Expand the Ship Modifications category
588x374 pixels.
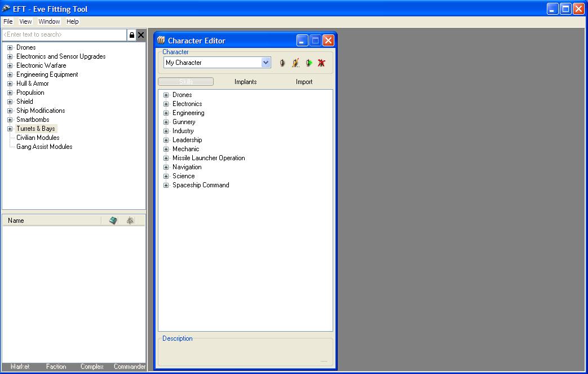[10, 111]
